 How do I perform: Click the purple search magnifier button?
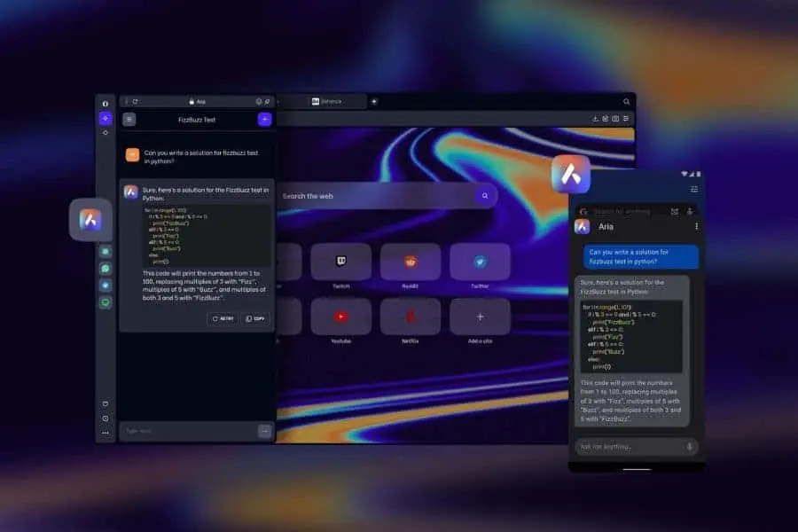tap(484, 196)
